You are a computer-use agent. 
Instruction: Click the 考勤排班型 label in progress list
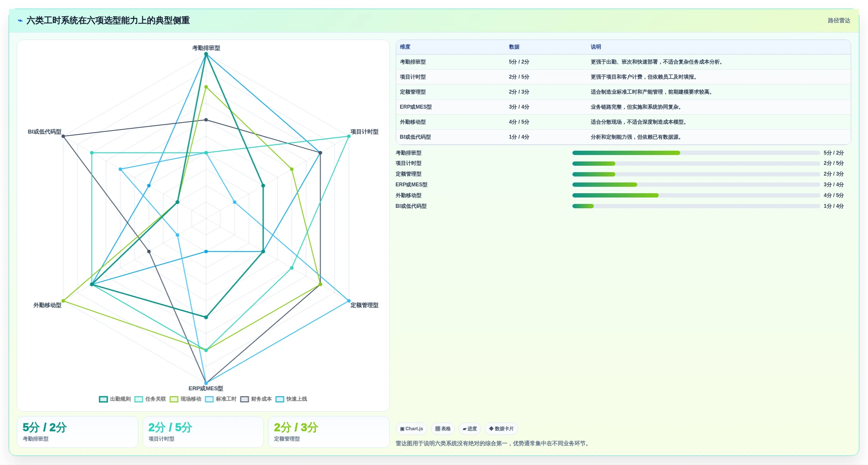[x=408, y=153]
